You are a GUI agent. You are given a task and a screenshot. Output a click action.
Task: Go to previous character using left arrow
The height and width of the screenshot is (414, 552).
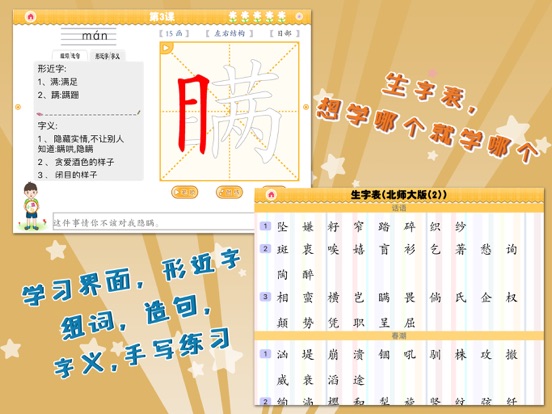pos(18,107)
